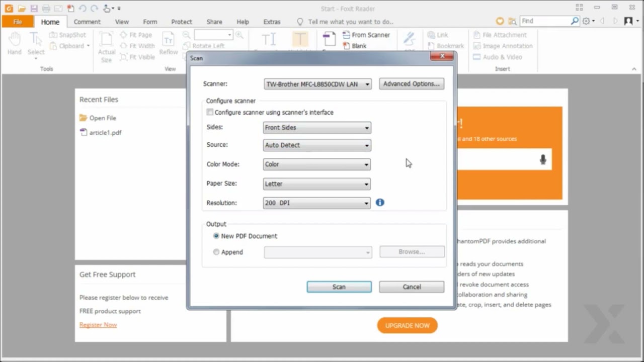This screenshot has width=644, height=362.
Task: Switch to the Extras tab
Action: click(272, 22)
